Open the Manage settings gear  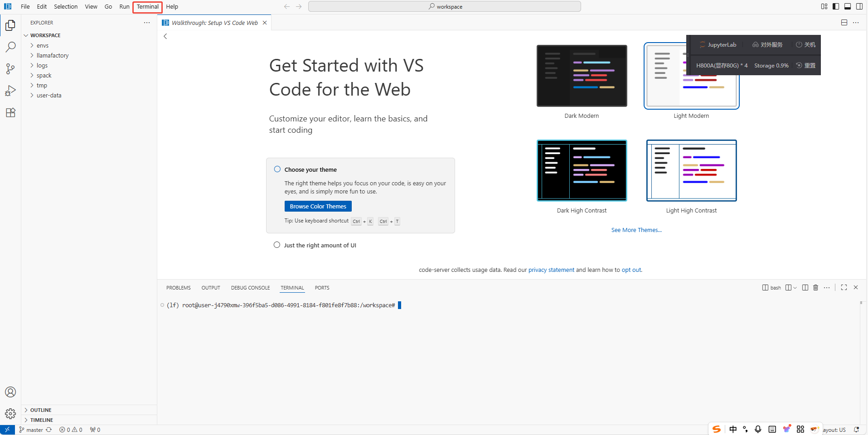point(10,413)
